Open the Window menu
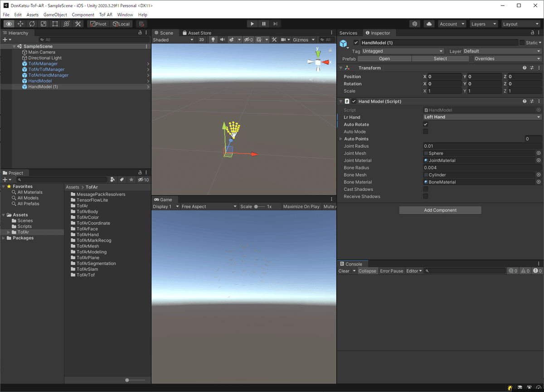The height and width of the screenshot is (392, 544). (x=125, y=15)
